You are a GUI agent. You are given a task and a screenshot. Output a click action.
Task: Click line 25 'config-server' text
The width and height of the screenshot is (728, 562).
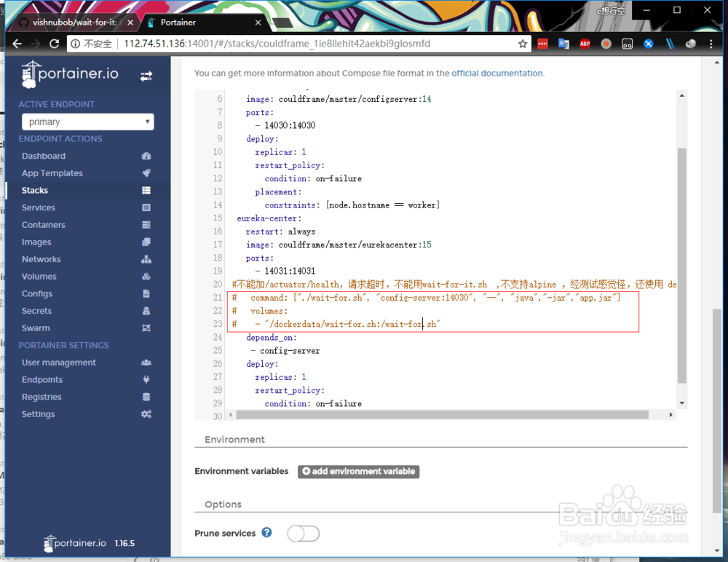290,351
